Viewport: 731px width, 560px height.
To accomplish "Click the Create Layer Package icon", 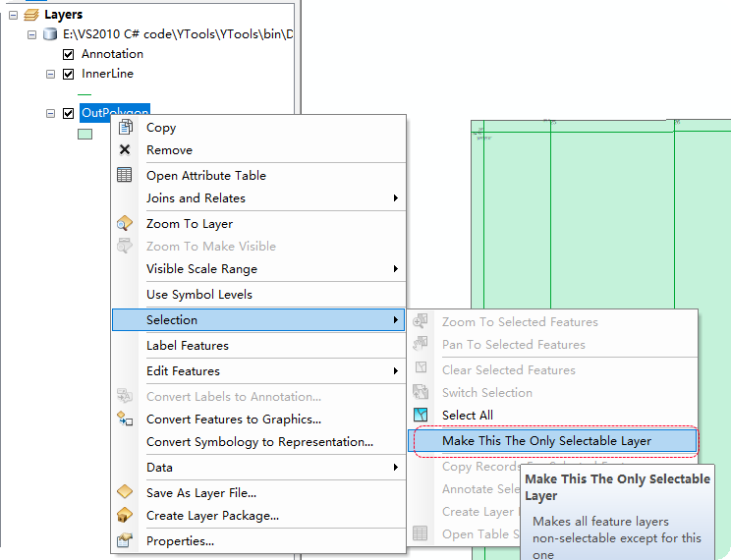I will 125,516.
